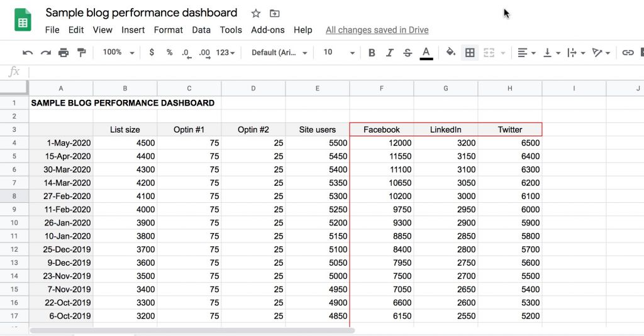Toggle bold formatting

[372, 53]
